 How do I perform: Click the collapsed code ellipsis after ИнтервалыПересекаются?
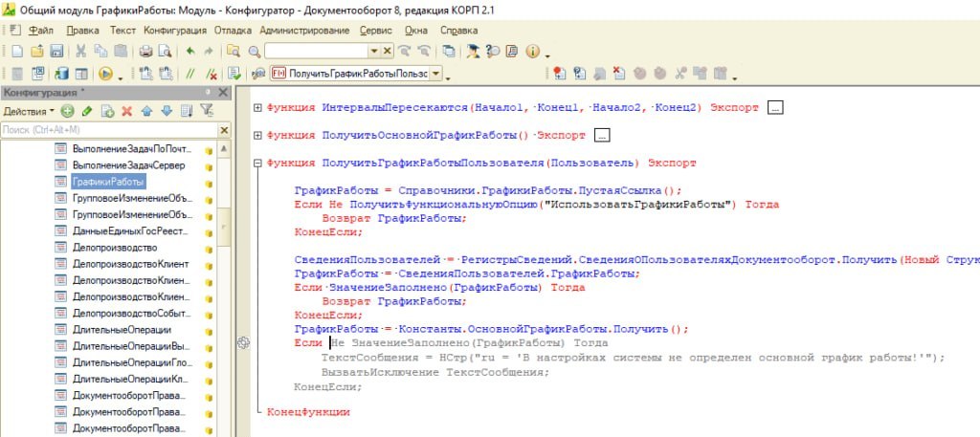[x=775, y=108]
